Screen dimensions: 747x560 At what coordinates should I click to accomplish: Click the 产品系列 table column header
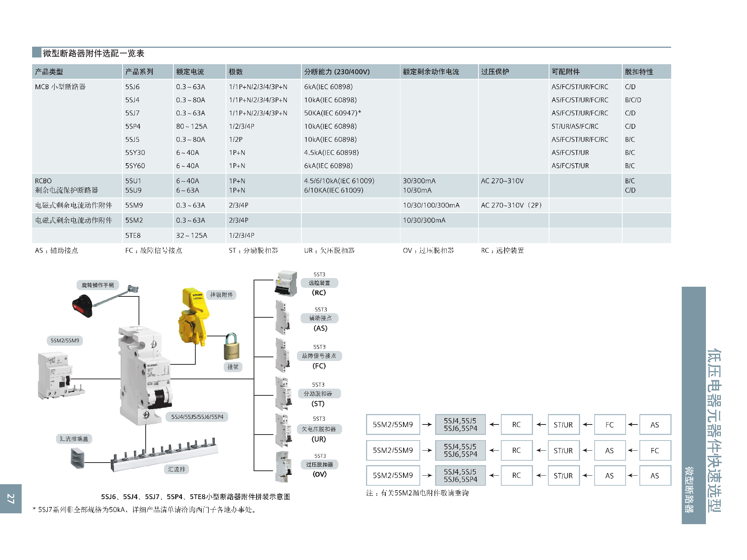pos(139,72)
